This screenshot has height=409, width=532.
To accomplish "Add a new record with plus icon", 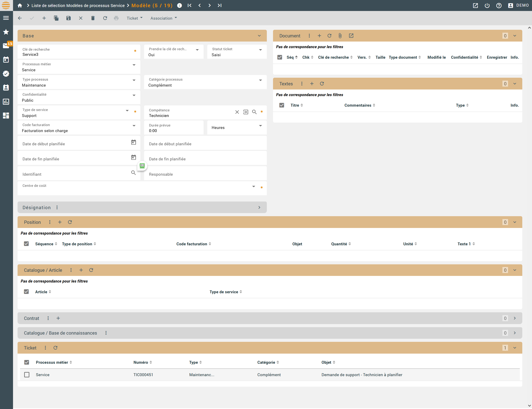I will [44, 18].
